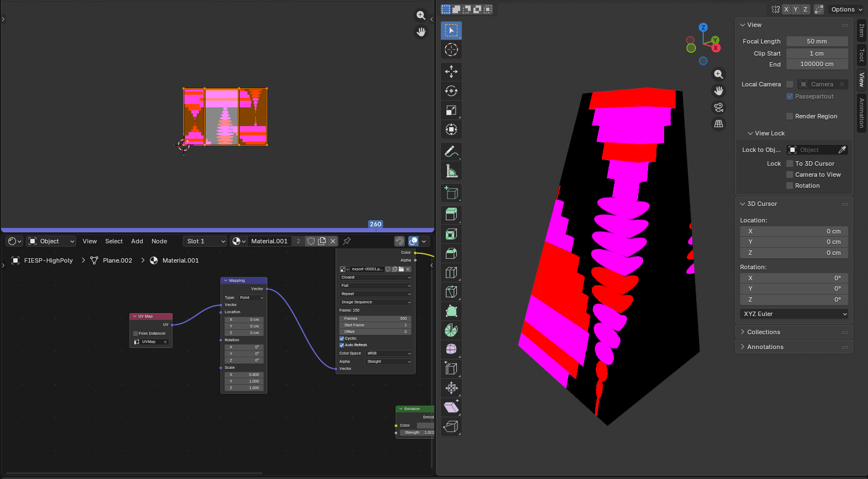The height and width of the screenshot is (479, 868).
Task: Click the toggle camera view icon
Action: (719, 107)
